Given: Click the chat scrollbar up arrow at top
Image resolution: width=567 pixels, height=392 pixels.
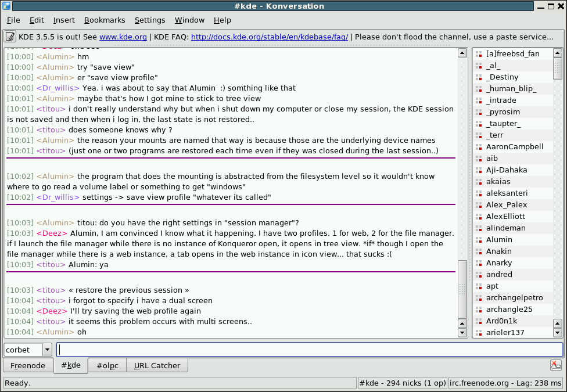Looking at the screenshot, I should (462, 53).
